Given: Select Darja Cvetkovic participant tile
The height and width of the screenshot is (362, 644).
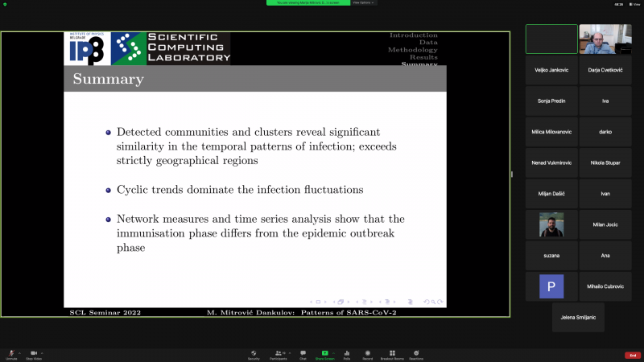Looking at the screenshot, I should [x=605, y=70].
